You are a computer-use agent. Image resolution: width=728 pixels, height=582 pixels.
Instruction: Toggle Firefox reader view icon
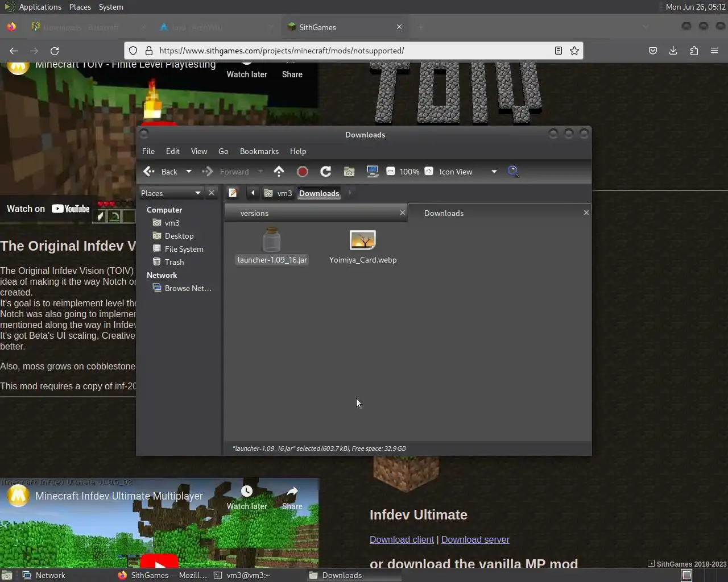pyautogui.click(x=559, y=51)
